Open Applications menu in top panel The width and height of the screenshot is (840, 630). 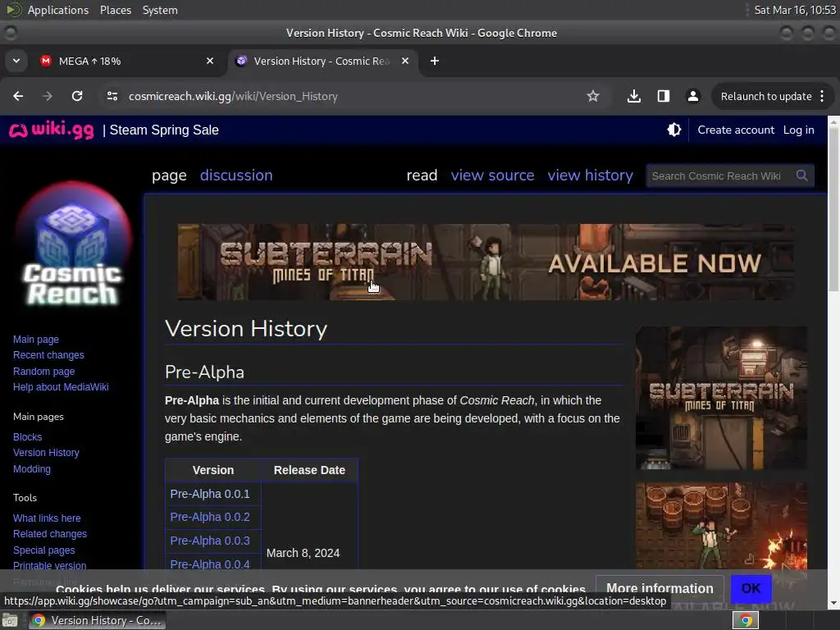click(x=58, y=10)
